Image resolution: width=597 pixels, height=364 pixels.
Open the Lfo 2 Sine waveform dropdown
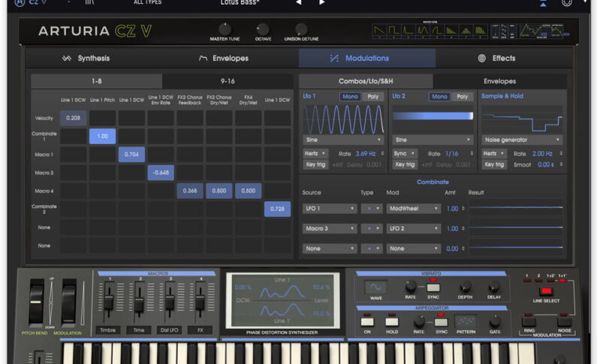tap(433, 140)
